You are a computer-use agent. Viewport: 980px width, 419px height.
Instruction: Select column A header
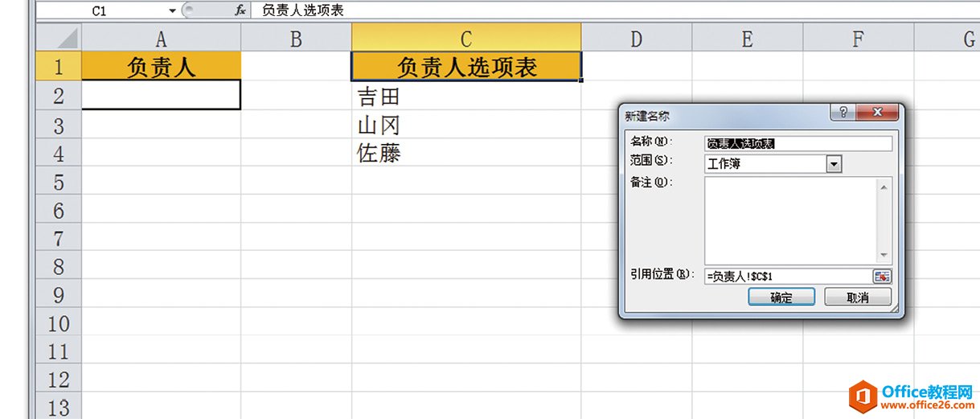coord(161,37)
